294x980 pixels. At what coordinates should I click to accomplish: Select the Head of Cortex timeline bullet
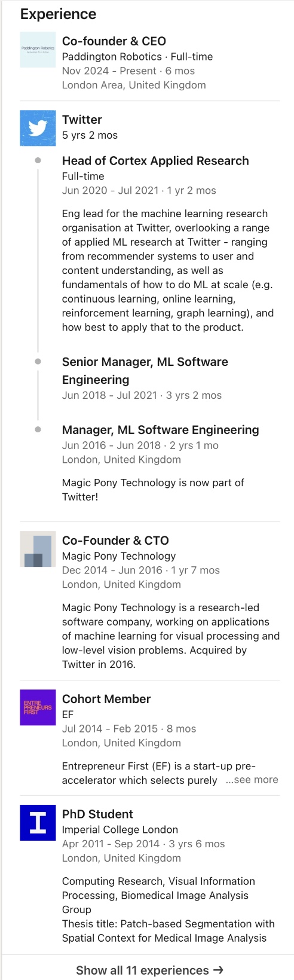click(x=38, y=160)
